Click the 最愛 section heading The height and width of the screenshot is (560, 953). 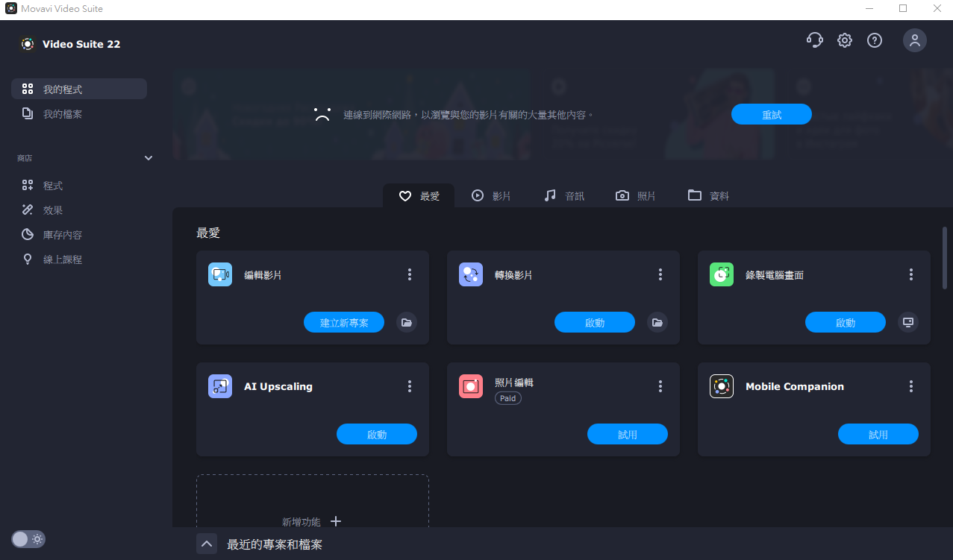[x=208, y=233]
